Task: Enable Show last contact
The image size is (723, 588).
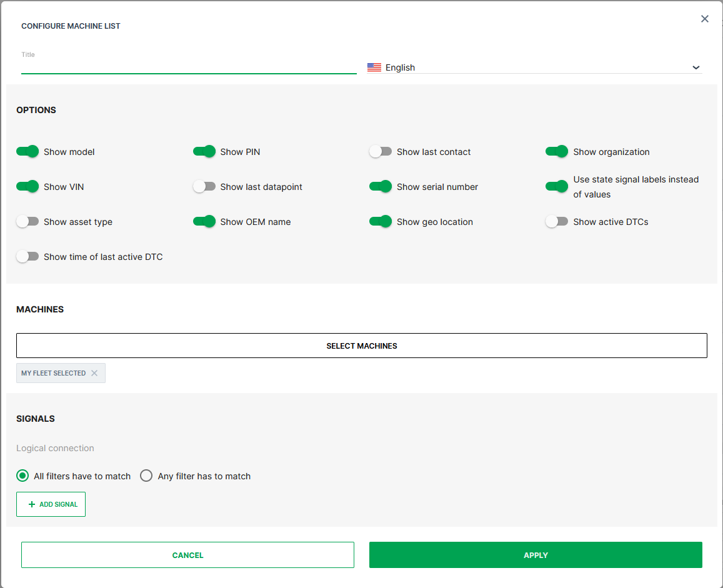Action: 381,151
